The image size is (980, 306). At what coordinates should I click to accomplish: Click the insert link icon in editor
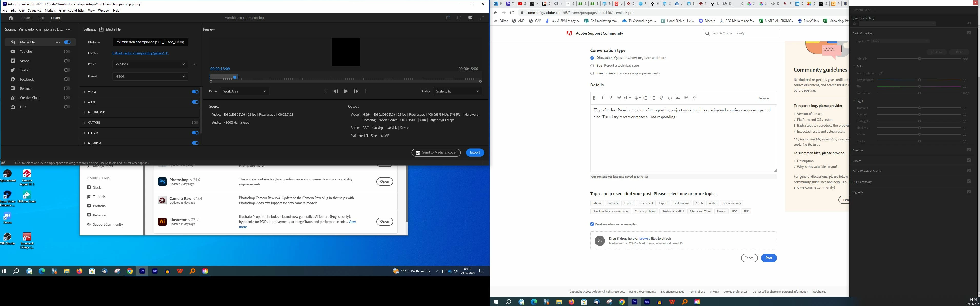click(x=694, y=98)
